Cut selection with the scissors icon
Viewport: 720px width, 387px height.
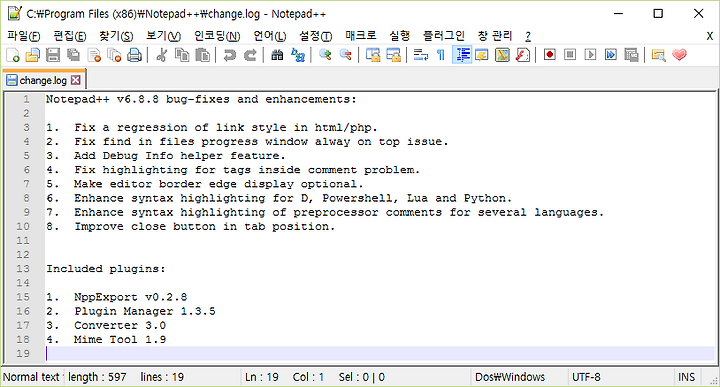(161, 55)
